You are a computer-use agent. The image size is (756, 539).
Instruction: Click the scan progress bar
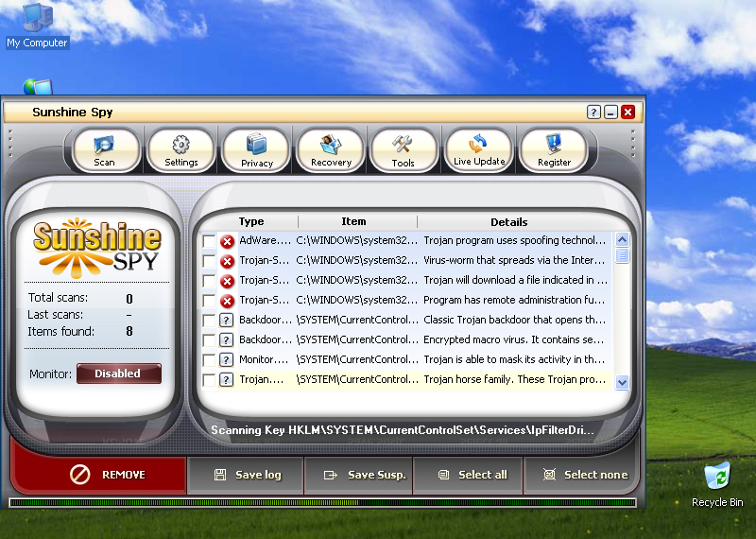[322, 503]
